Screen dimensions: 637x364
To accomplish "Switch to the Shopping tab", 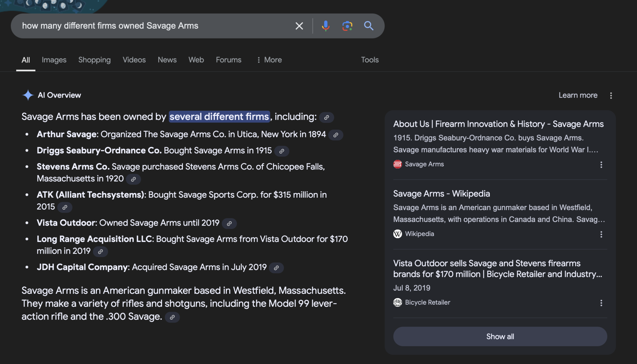I will pos(95,60).
